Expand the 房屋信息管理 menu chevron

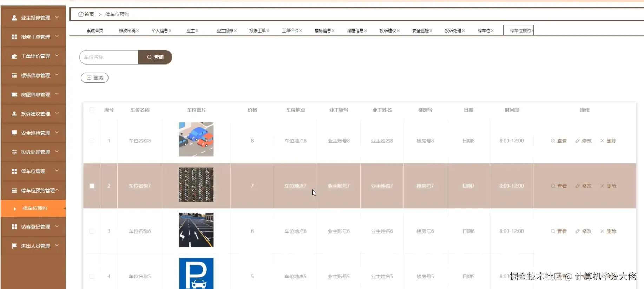[x=57, y=94]
